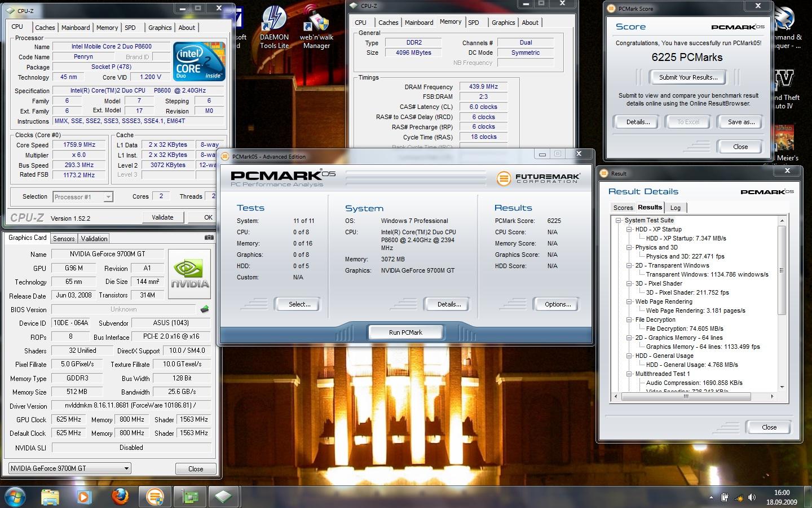Open the Windows Start menu
812x508 pixels.
[15, 497]
